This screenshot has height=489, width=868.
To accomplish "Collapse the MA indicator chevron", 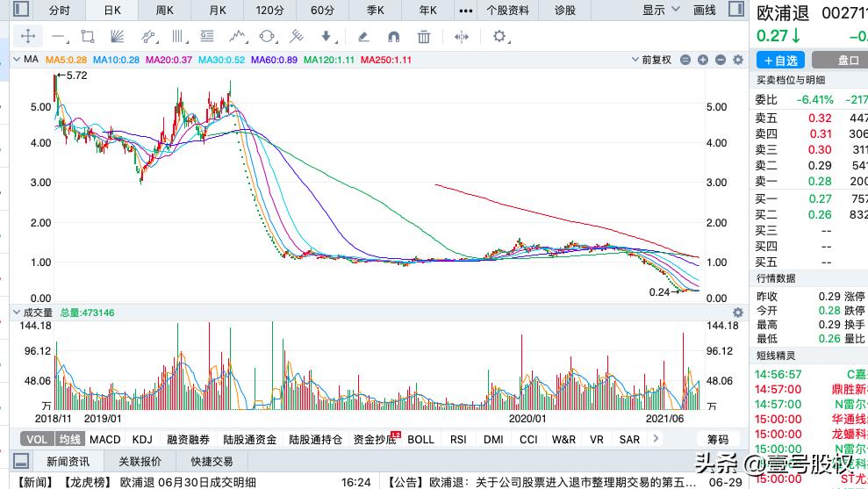I will click(16, 59).
